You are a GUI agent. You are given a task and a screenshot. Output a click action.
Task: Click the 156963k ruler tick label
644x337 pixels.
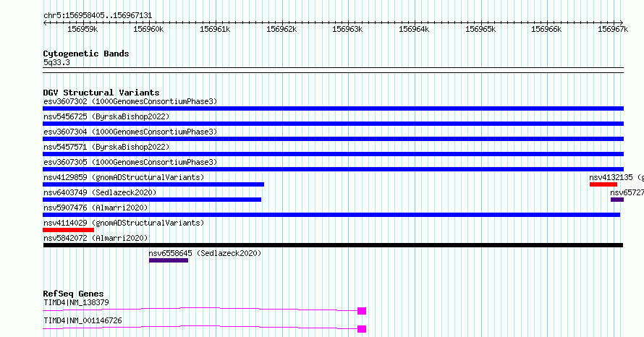pos(347,29)
